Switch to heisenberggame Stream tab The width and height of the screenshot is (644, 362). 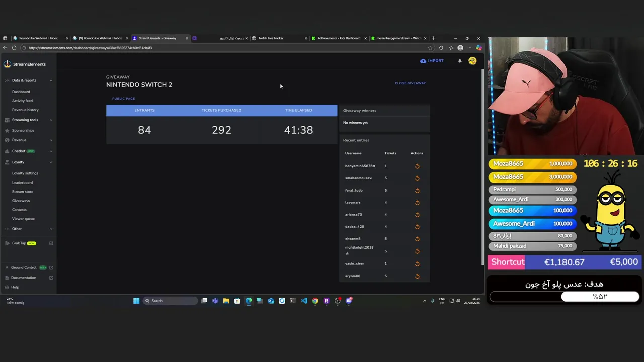click(399, 38)
